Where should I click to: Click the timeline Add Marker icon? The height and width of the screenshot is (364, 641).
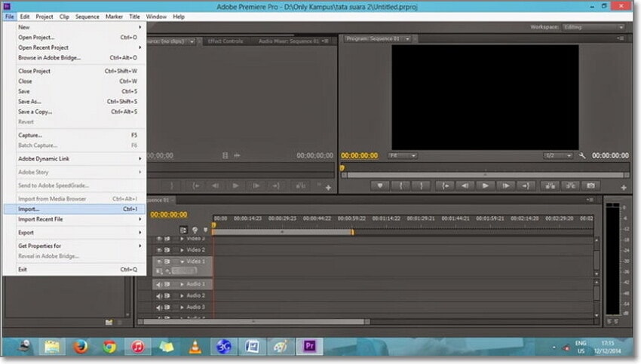[206, 230]
